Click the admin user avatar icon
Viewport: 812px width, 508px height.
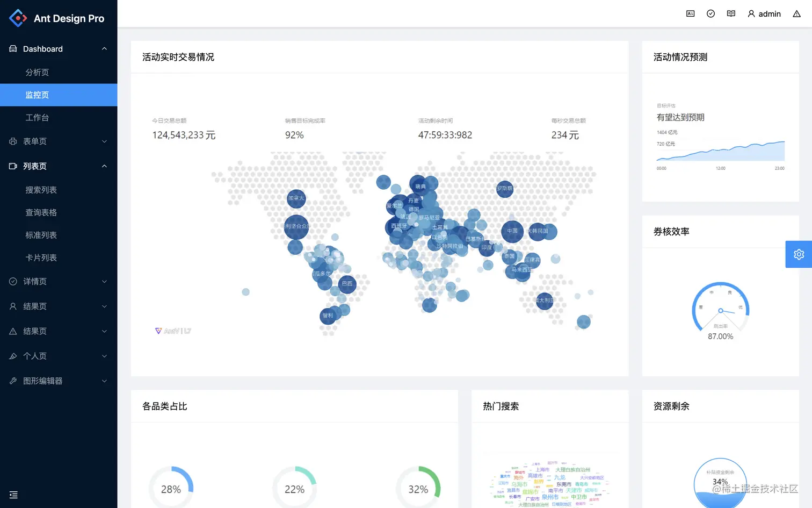click(x=751, y=14)
